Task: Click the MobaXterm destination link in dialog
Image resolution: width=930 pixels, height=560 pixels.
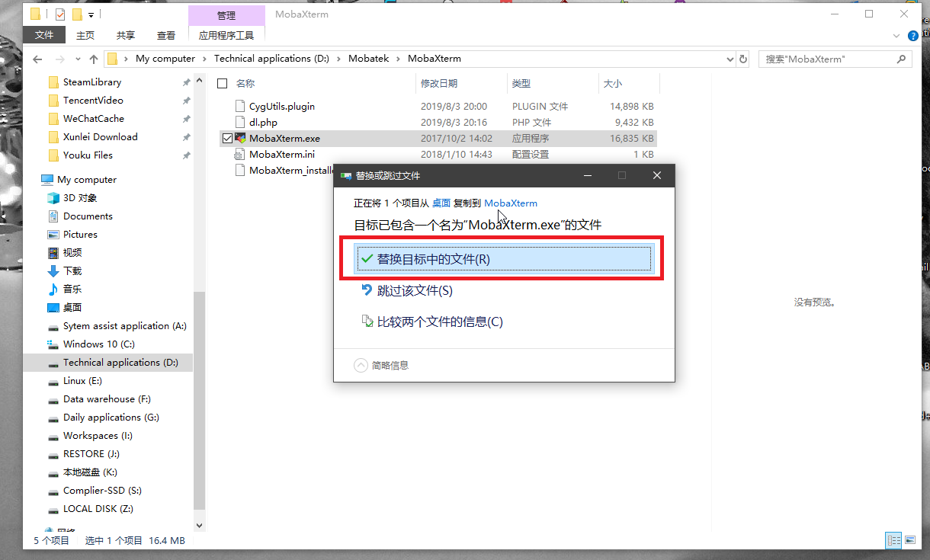Action: pyautogui.click(x=511, y=203)
